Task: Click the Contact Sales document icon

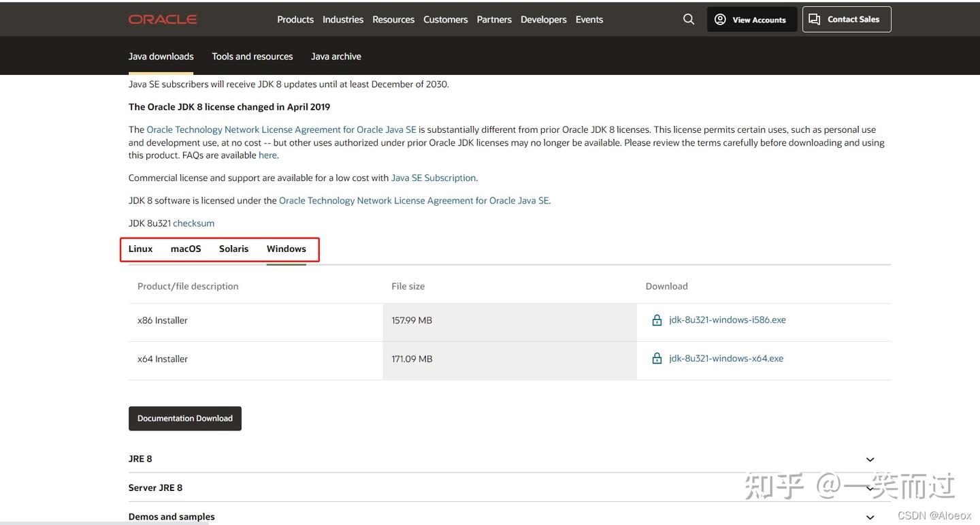Action: coord(815,18)
